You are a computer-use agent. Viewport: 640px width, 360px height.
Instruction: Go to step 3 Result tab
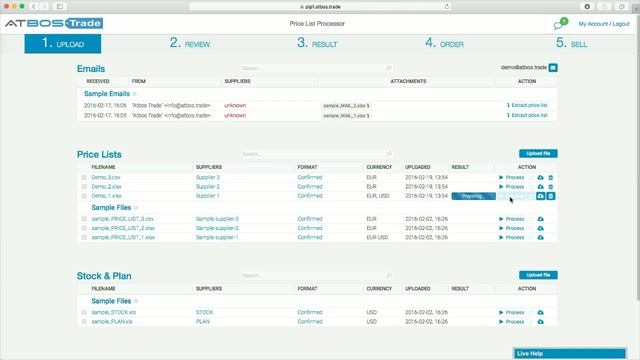point(317,43)
